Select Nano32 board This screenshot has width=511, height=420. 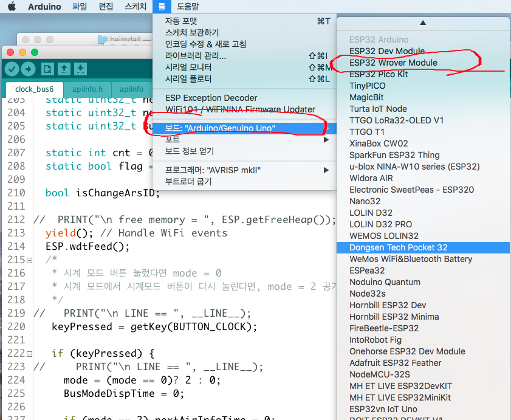coord(423,202)
